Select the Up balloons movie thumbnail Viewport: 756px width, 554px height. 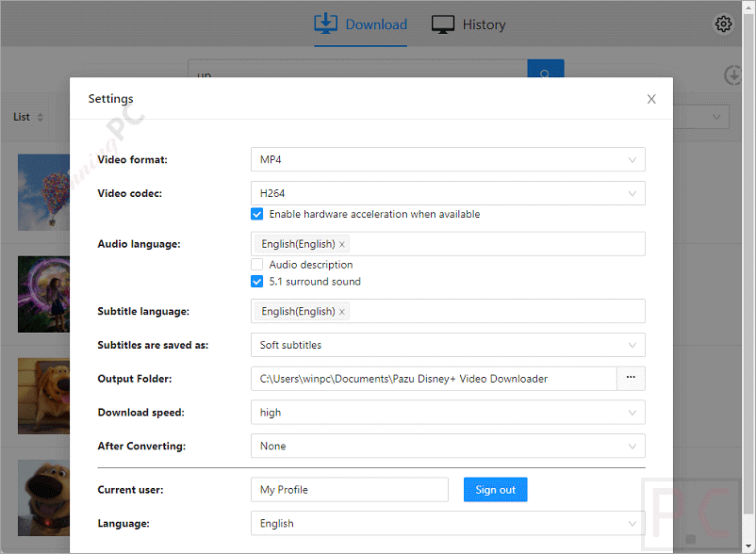(x=44, y=193)
